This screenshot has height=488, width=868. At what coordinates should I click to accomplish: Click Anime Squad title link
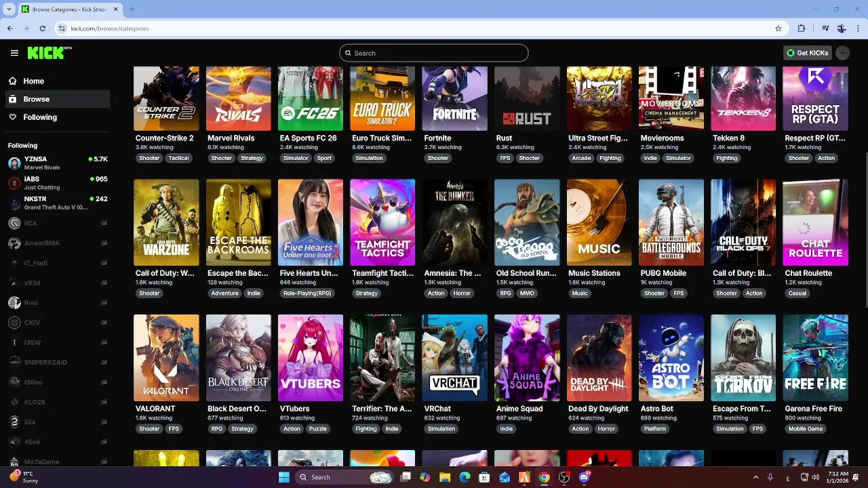point(519,409)
